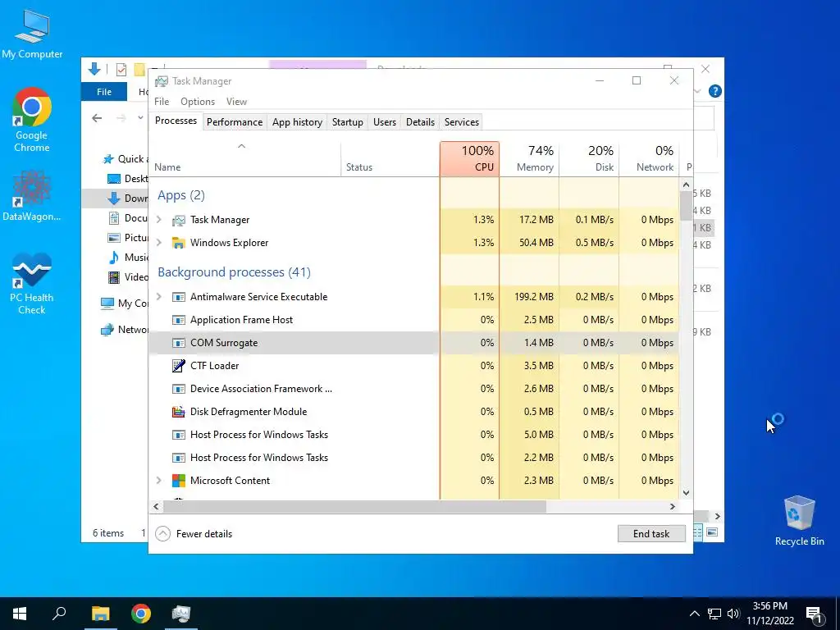Collapse view with Fewer details
Viewport: 840px width, 630px height.
pyautogui.click(x=194, y=533)
